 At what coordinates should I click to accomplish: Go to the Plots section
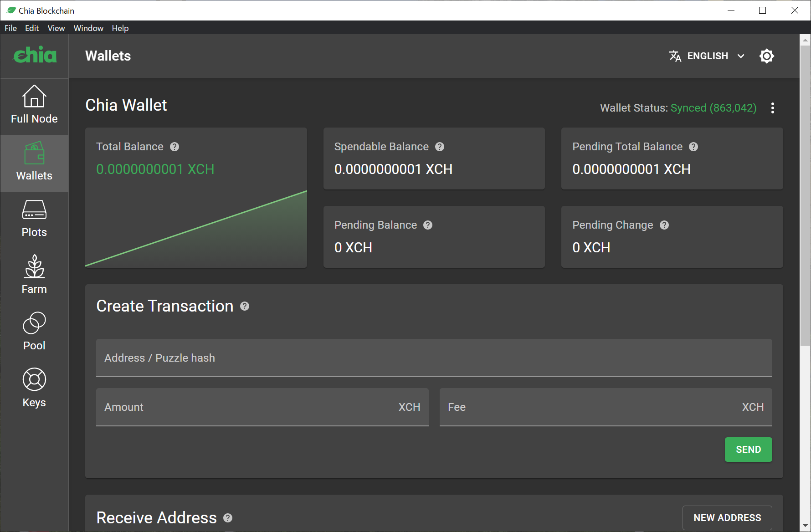(34, 220)
